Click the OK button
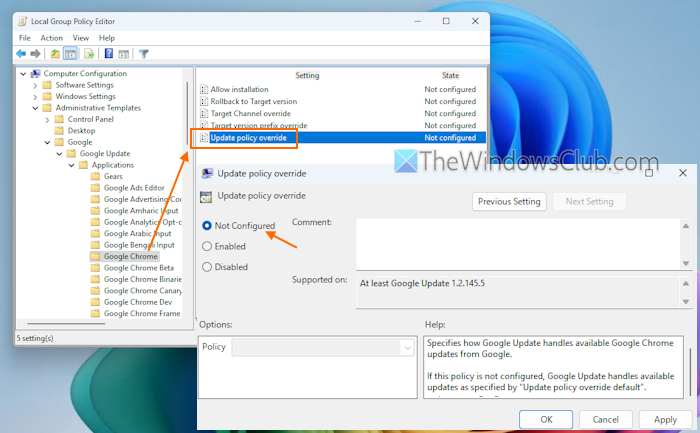Image resolution: width=700 pixels, height=433 pixels. tap(546, 420)
